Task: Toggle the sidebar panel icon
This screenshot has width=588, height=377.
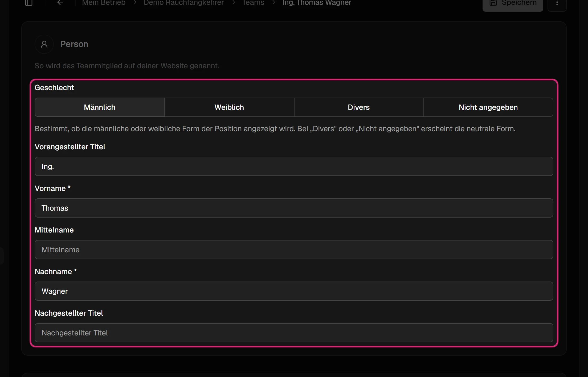Action: 29,3
